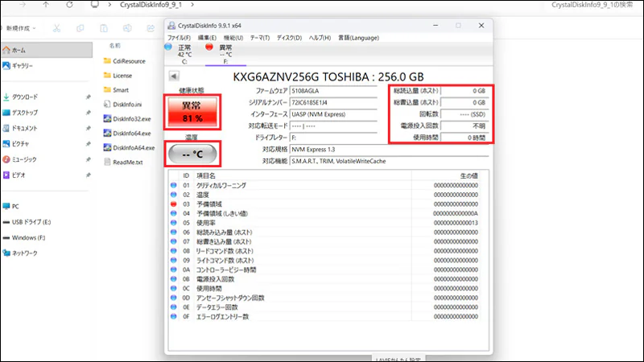Click the 生の値 column header
This screenshot has height=362, width=644.
point(446,175)
